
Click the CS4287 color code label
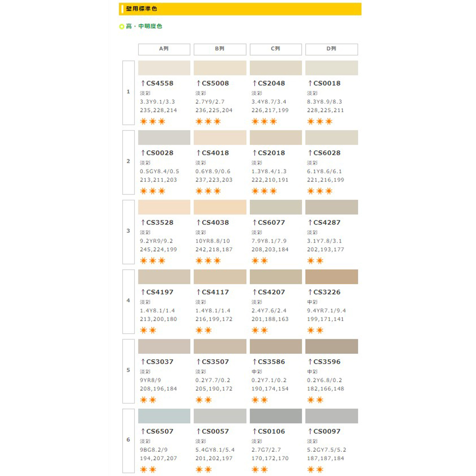[324, 223]
